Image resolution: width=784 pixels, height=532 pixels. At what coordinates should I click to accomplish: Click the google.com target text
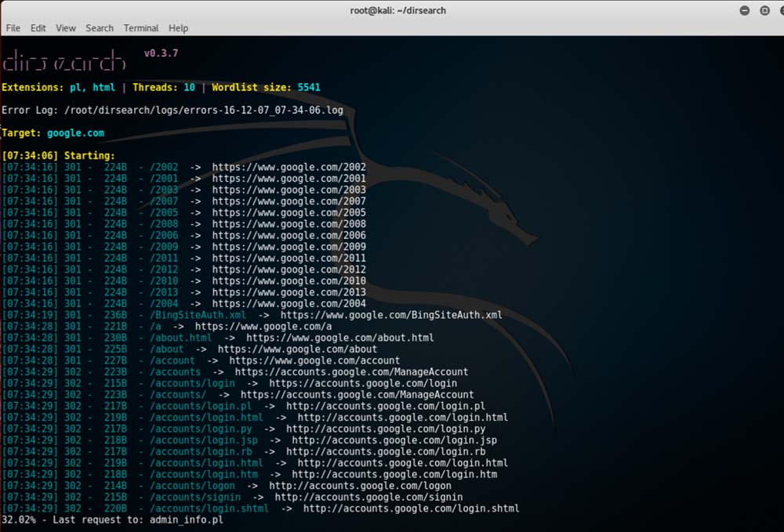point(75,133)
